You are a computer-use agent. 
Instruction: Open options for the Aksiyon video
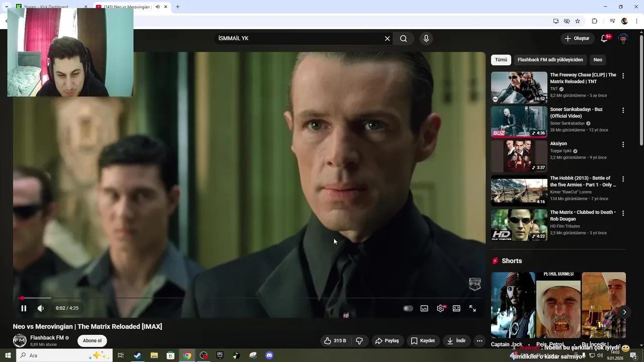point(623,144)
